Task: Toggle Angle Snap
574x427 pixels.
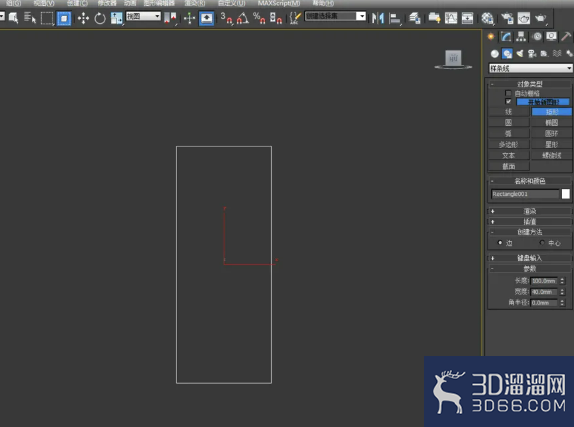Action: (x=242, y=18)
